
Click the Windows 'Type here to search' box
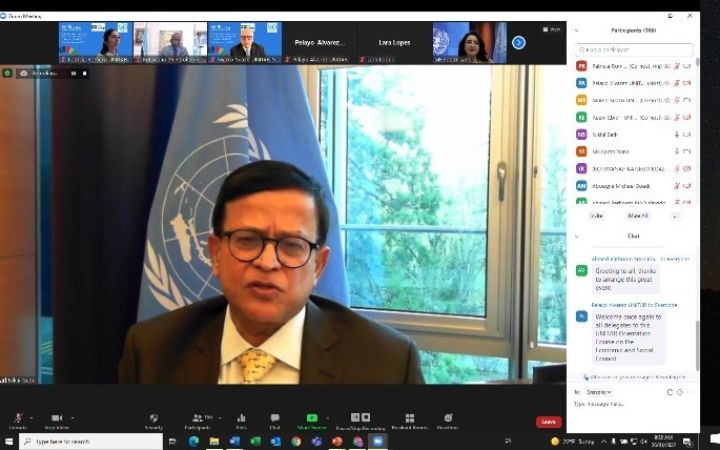click(x=90, y=441)
